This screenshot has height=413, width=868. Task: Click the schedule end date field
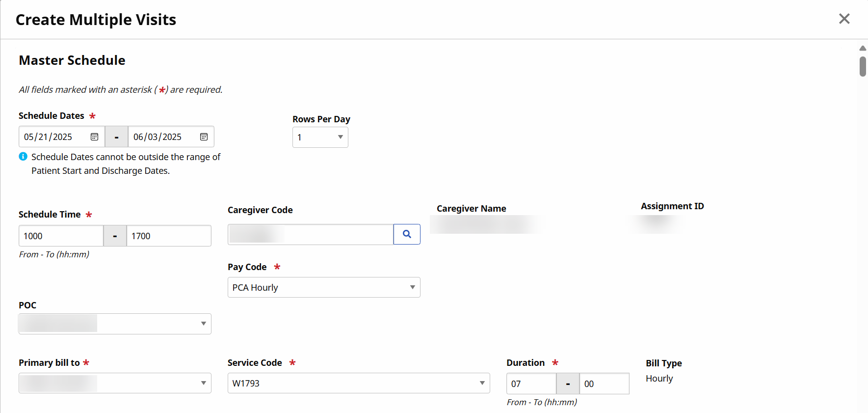point(163,137)
